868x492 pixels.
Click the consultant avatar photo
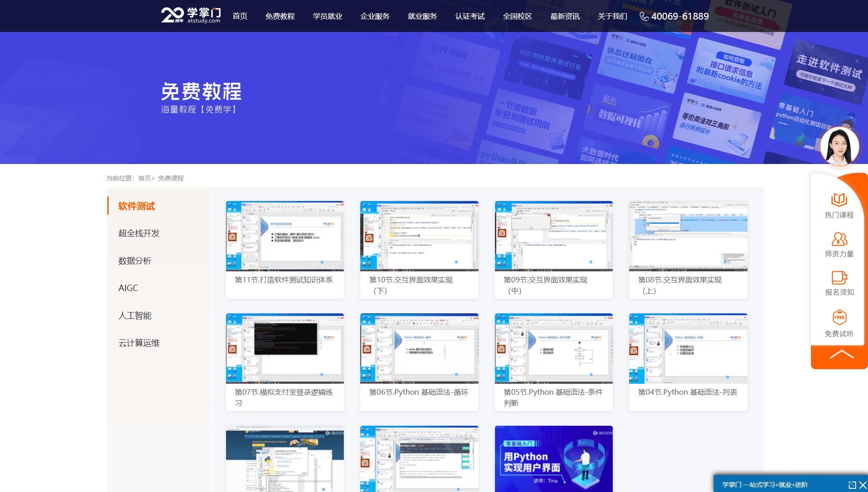[839, 146]
